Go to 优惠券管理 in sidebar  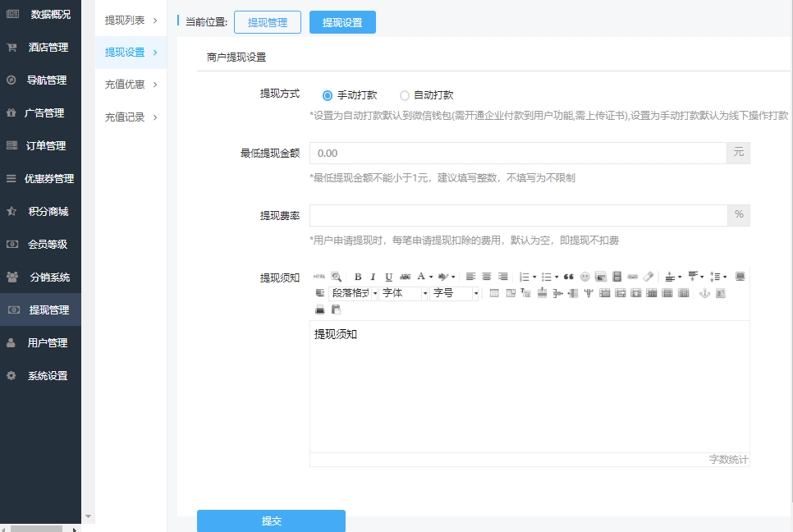(40, 178)
